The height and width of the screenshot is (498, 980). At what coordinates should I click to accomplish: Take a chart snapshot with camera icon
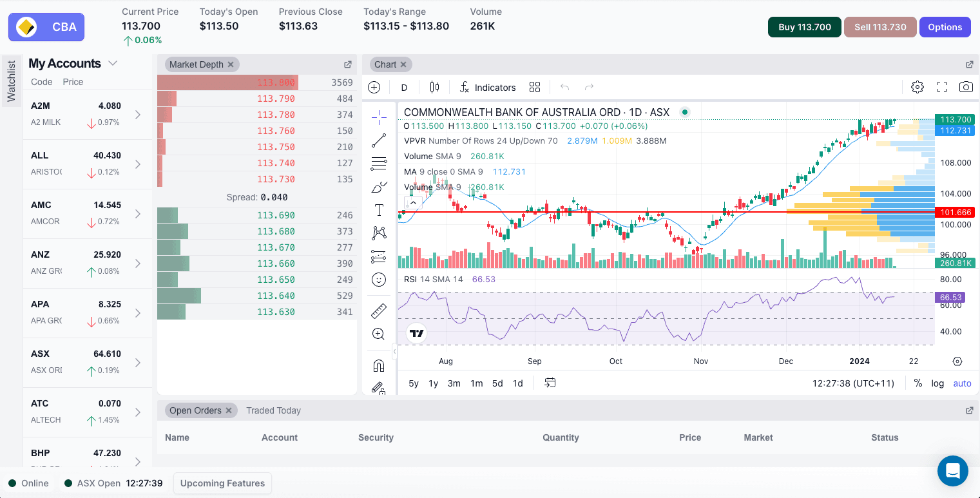click(966, 87)
